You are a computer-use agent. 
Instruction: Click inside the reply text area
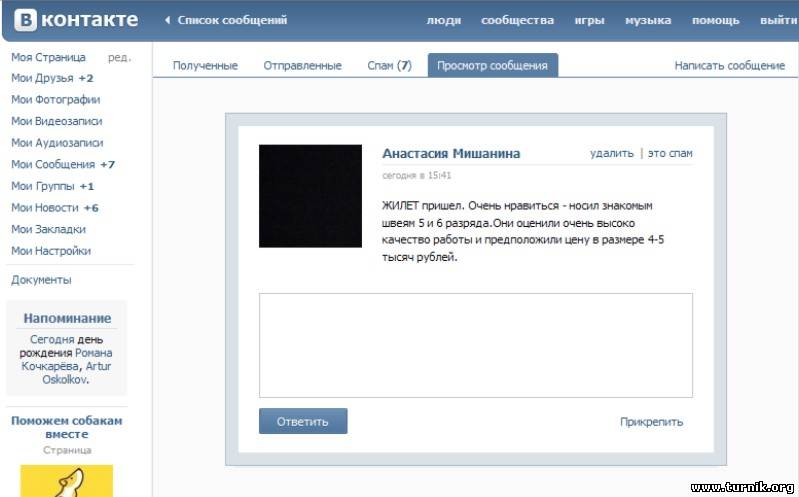(475, 345)
